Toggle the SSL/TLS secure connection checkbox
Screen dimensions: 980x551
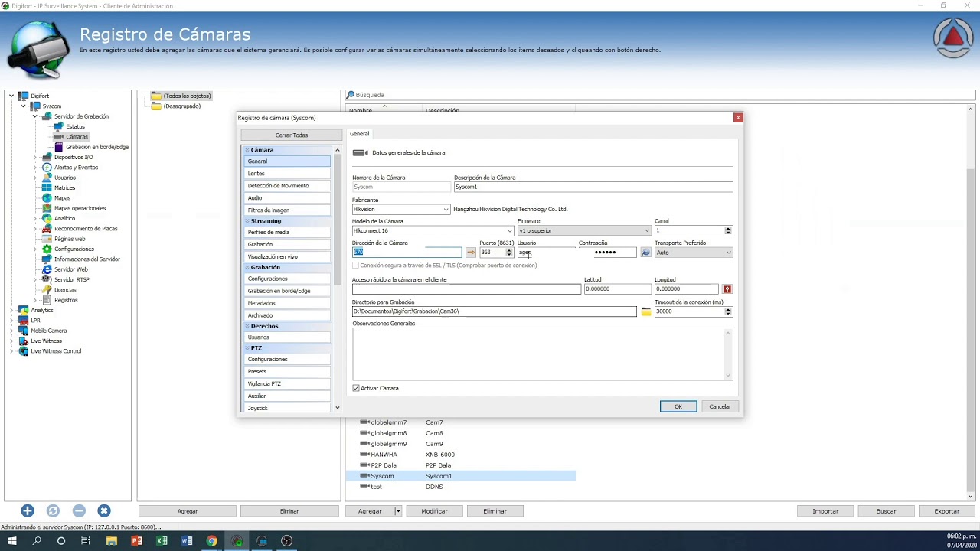click(x=355, y=266)
